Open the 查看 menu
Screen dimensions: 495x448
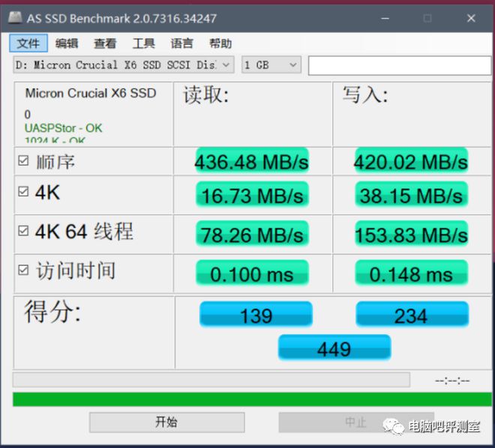click(105, 43)
